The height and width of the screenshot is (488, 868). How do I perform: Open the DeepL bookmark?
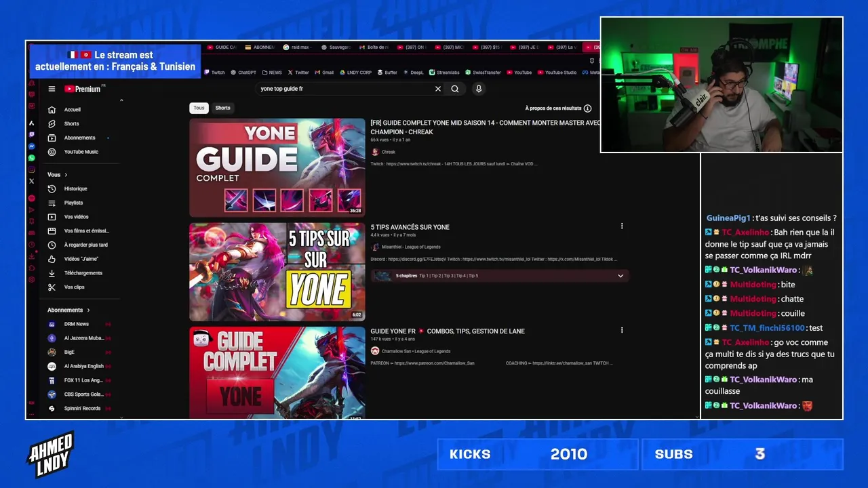tap(414, 73)
